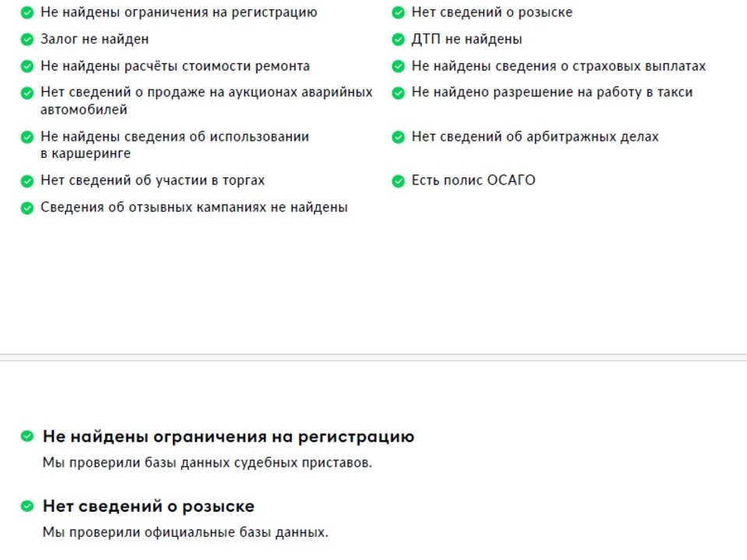Click check icon next to 'Нет сведений об арбитражных делах'
The width and height of the screenshot is (747, 560).
[x=398, y=137]
